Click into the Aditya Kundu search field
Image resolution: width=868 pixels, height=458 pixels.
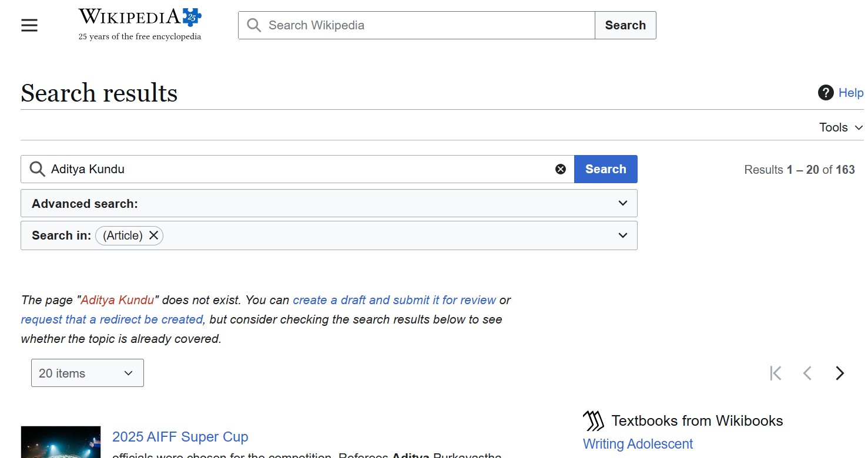[297, 169]
